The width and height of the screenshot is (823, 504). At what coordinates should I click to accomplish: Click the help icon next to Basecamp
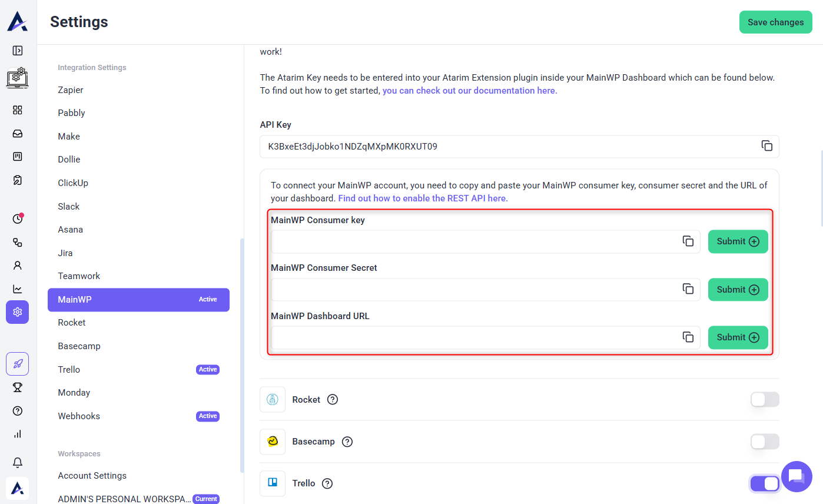[347, 442]
